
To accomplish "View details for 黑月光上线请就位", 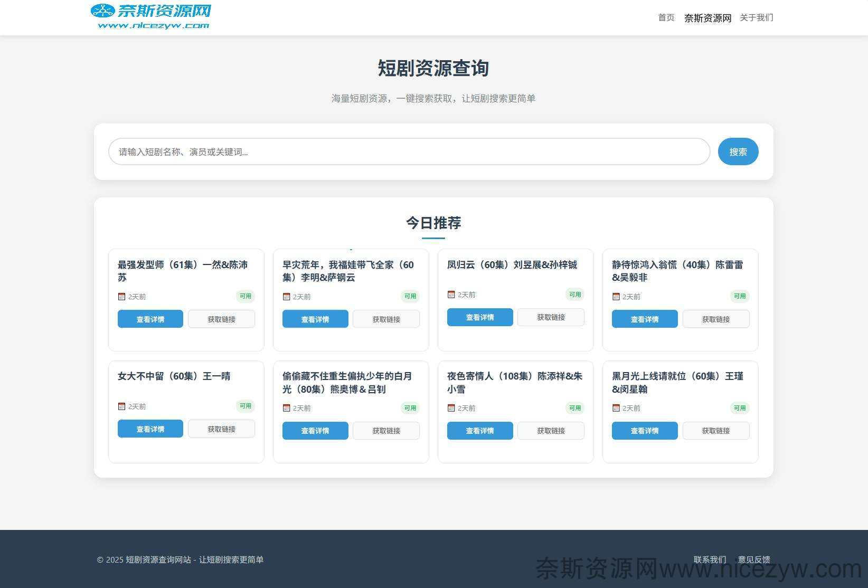I will point(645,431).
